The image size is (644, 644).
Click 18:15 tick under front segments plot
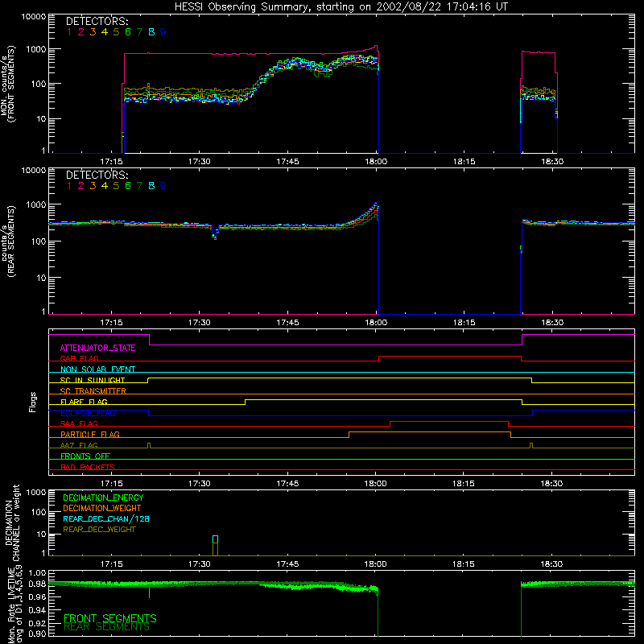(x=464, y=162)
